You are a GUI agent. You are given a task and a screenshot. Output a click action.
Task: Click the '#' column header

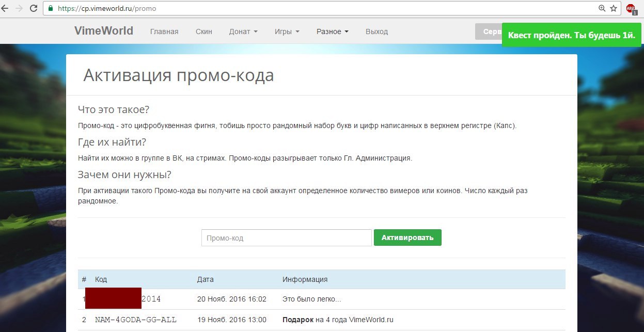click(x=84, y=279)
